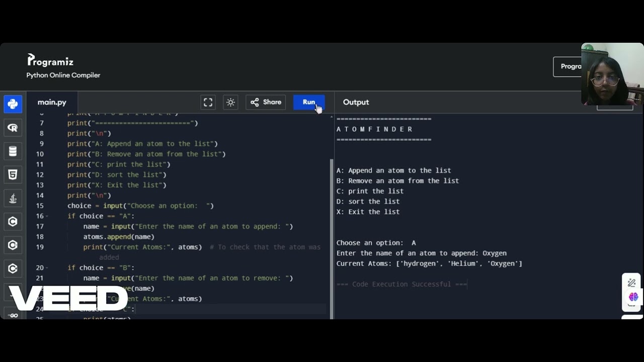
Task: Click line 15 choice input code
Action: 140,206
